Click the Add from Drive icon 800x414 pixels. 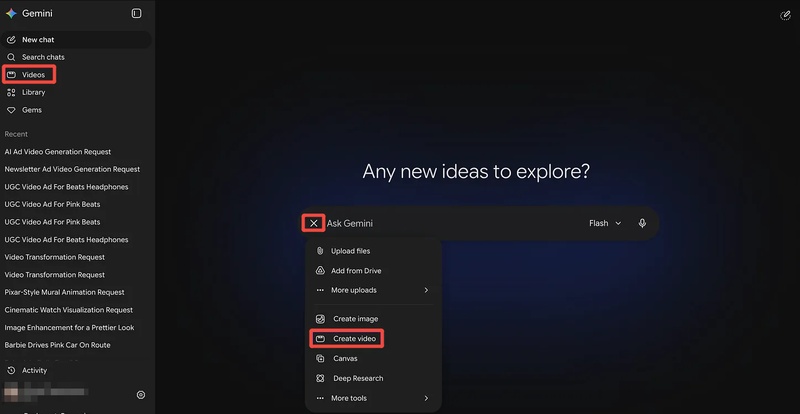click(320, 271)
